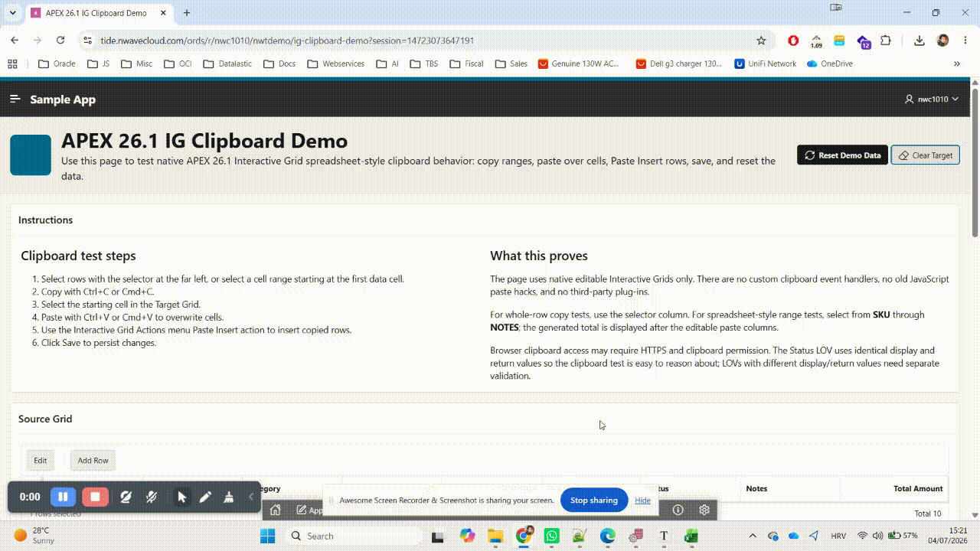The height and width of the screenshot is (551, 980).
Task: Click the site info icon in address bar
Action: (x=87, y=41)
